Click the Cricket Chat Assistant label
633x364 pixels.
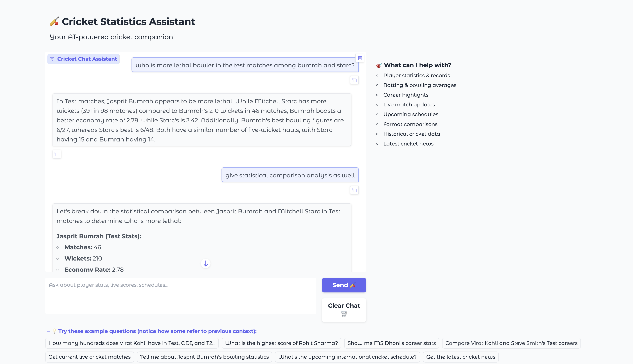pyautogui.click(x=87, y=59)
